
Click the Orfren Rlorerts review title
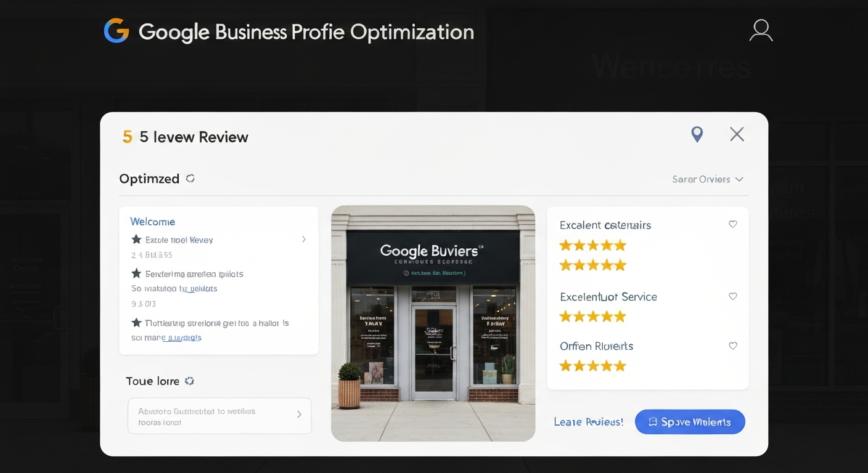click(x=596, y=346)
